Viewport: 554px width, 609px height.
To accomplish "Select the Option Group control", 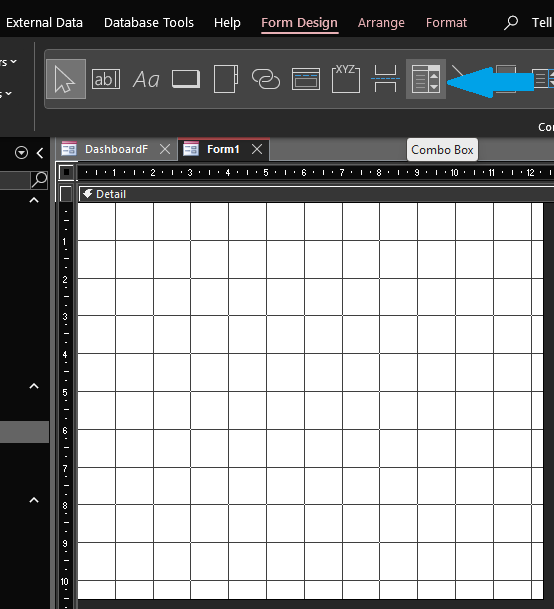I will [x=346, y=79].
